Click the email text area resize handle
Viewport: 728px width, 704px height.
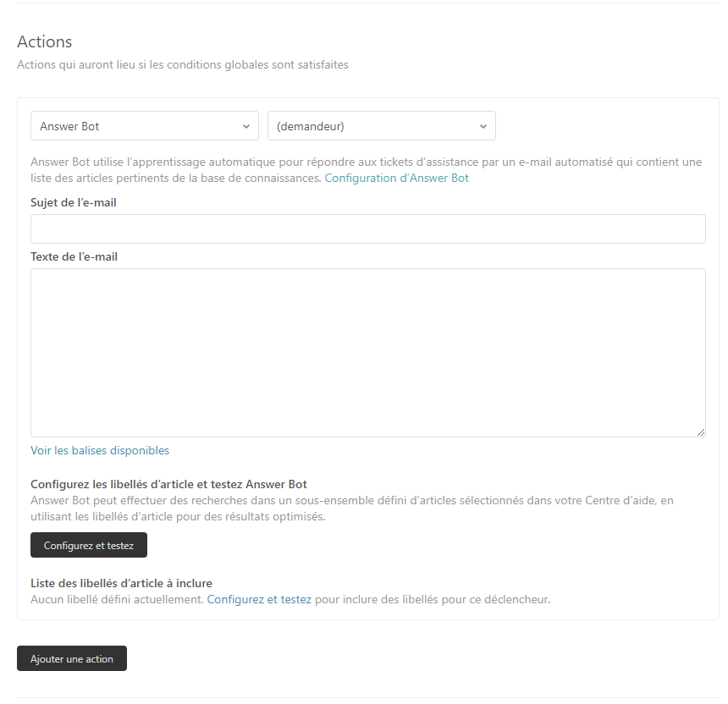[700, 432]
